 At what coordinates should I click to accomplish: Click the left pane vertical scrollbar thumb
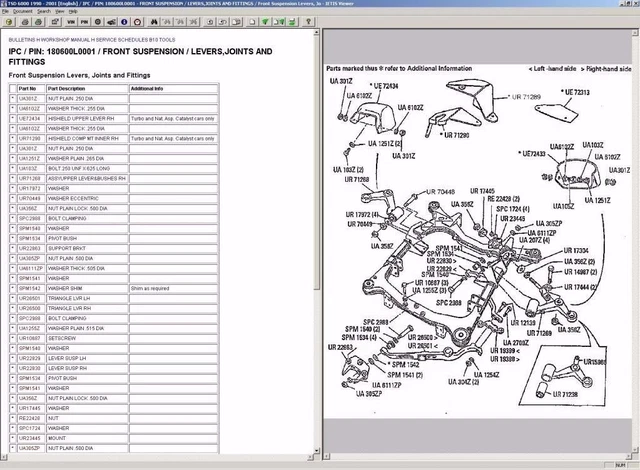coord(317,163)
